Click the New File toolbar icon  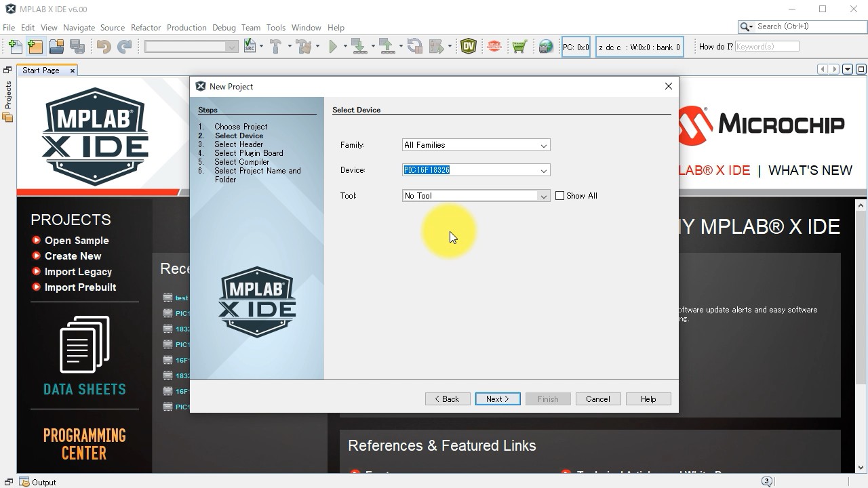click(x=15, y=47)
